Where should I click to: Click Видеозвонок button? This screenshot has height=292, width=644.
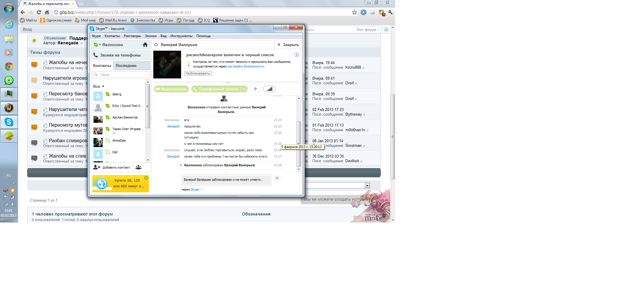click(171, 89)
